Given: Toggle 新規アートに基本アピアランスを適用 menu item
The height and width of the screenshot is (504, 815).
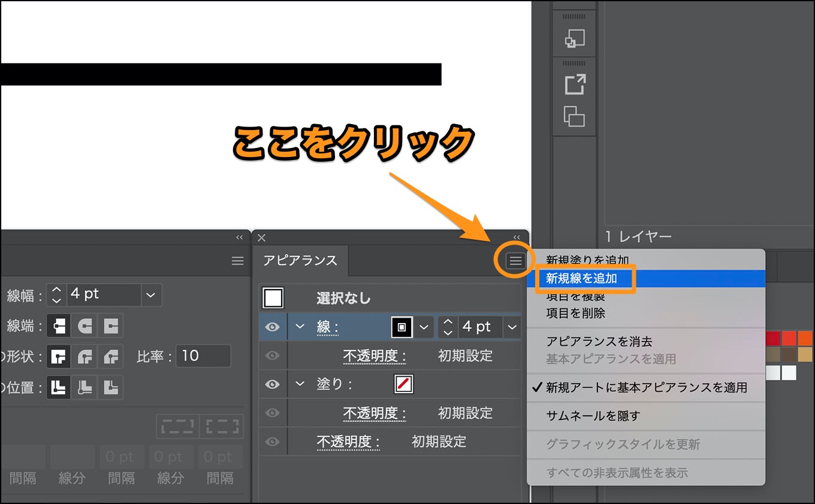Looking at the screenshot, I should point(646,387).
